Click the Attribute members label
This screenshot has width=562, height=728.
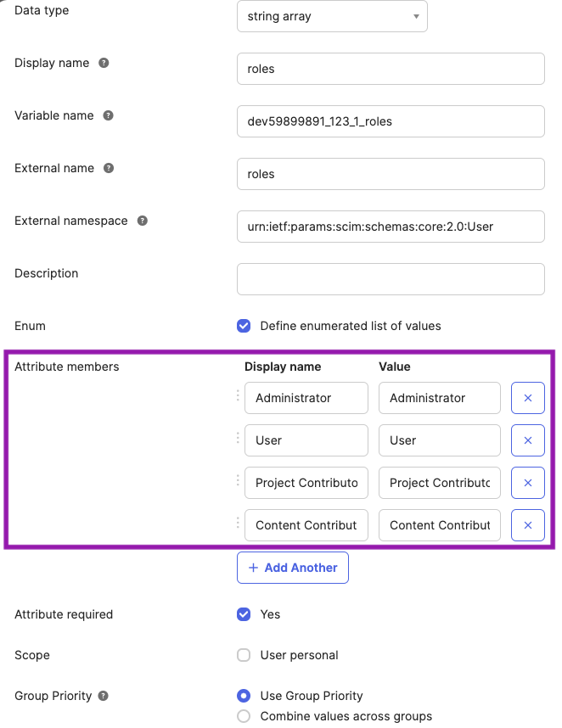(x=67, y=367)
